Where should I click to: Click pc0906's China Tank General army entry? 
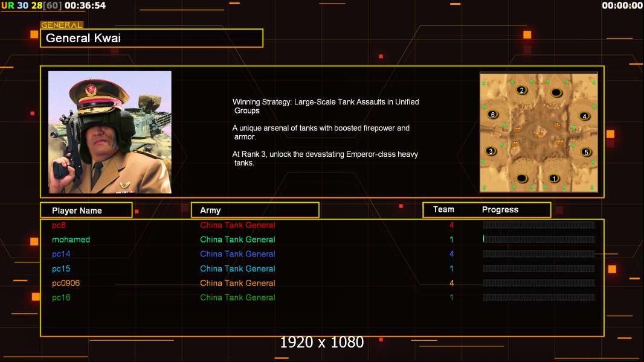[x=237, y=284]
